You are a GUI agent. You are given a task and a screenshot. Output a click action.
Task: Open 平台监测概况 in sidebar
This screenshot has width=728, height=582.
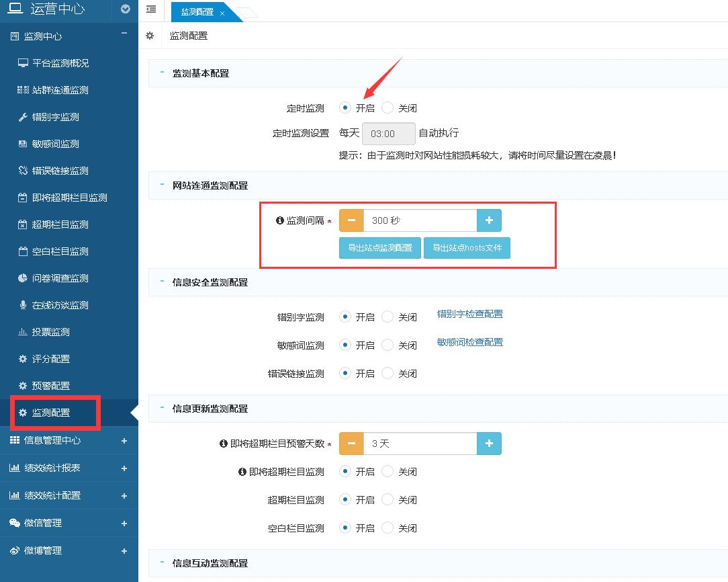click(60, 63)
